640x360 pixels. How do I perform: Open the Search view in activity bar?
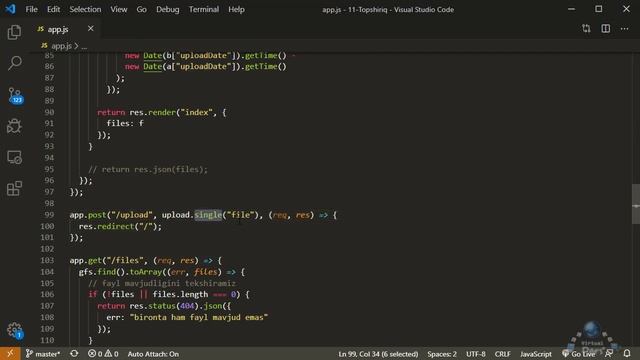15,63
